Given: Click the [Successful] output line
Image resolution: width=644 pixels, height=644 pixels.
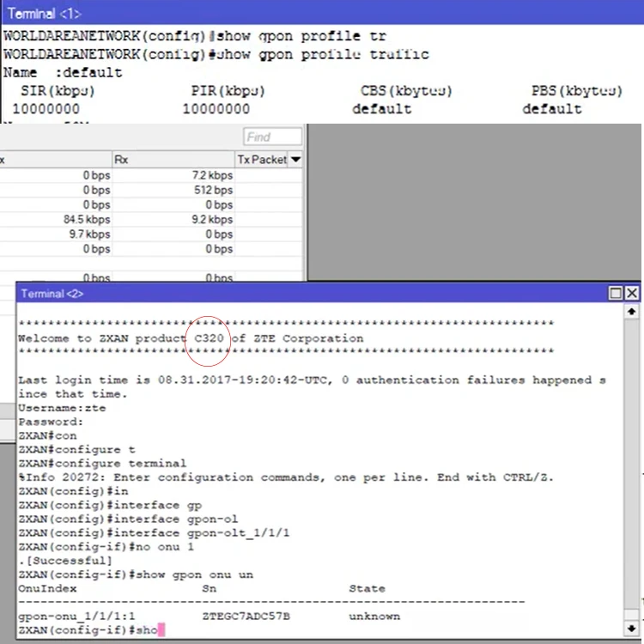Looking at the screenshot, I should click(65, 561).
